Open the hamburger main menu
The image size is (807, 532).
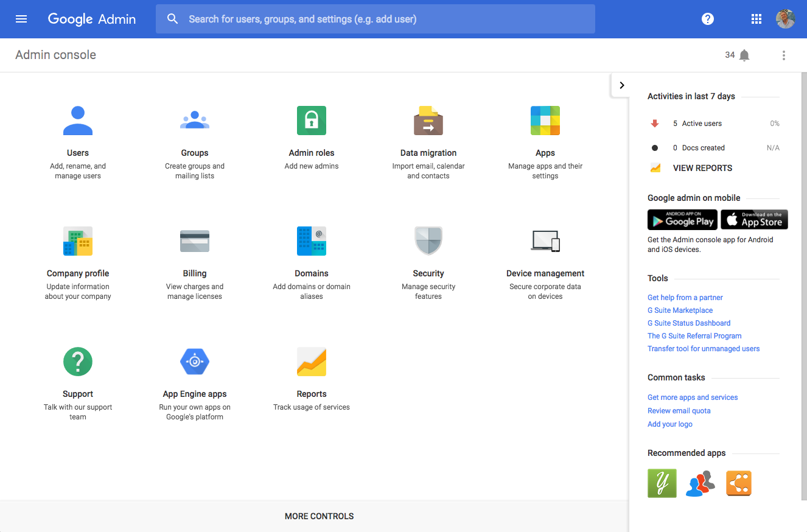tap(21, 19)
